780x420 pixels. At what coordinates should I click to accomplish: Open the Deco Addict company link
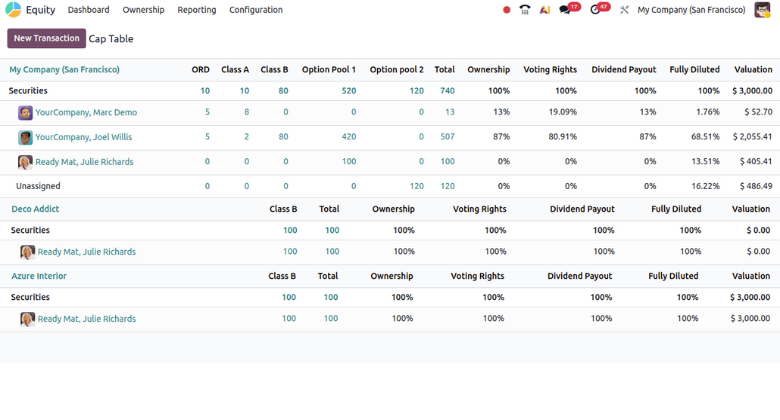tap(34, 209)
